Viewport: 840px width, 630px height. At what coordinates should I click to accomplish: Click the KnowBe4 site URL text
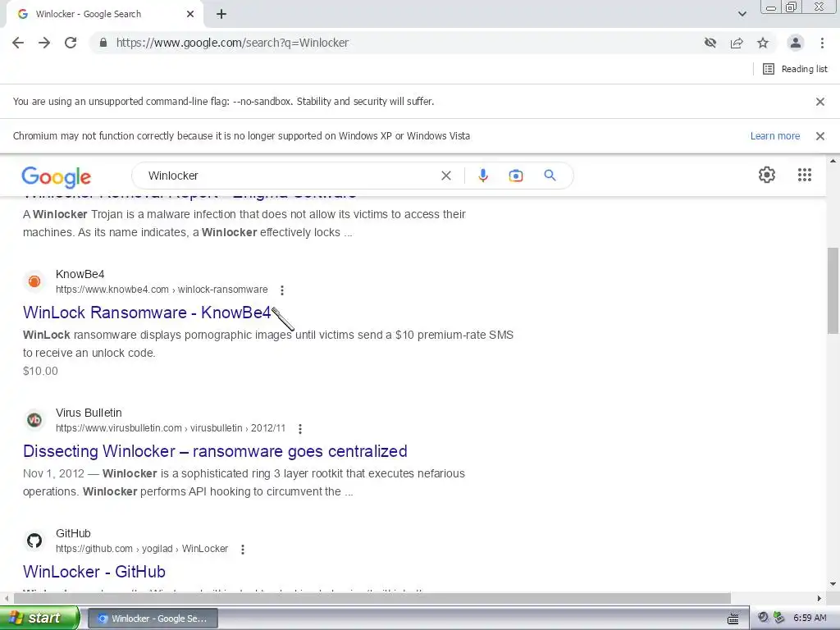click(162, 290)
